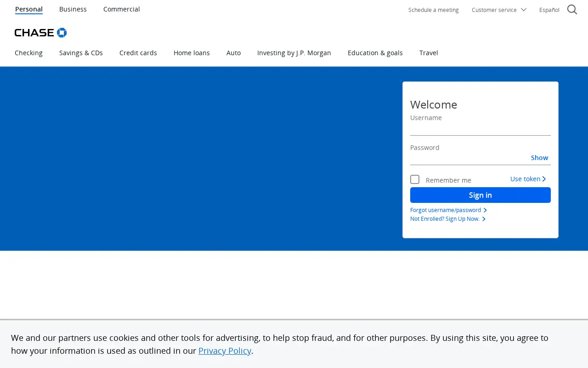This screenshot has width=588, height=368.
Task: Click the Use token link
Action: (528, 179)
